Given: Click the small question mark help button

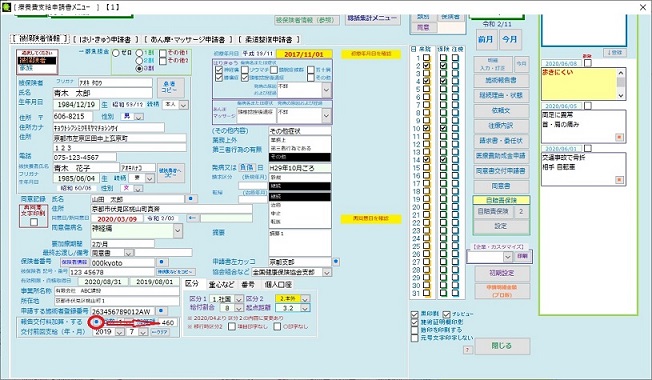Looking at the screenshot, I should 467,350.
